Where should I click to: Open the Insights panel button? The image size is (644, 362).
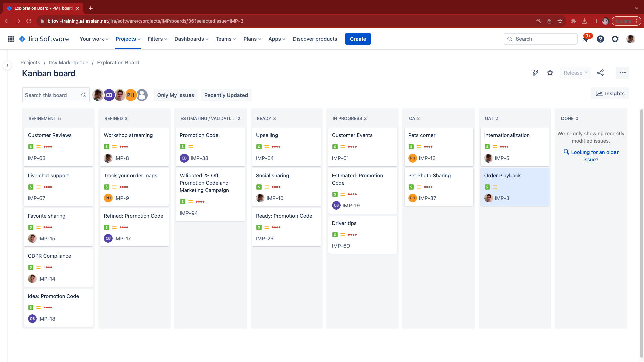pyautogui.click(x=610, y=94)
